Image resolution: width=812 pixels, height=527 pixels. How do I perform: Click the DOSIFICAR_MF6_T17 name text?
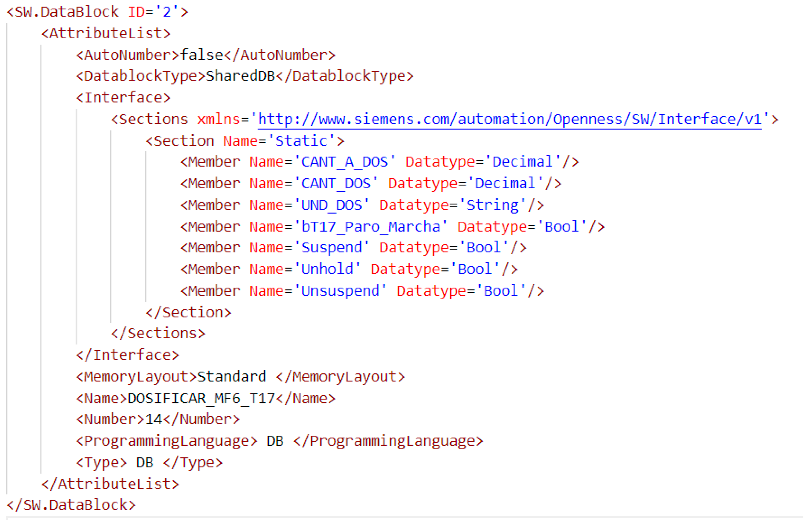tap(201, 399)
